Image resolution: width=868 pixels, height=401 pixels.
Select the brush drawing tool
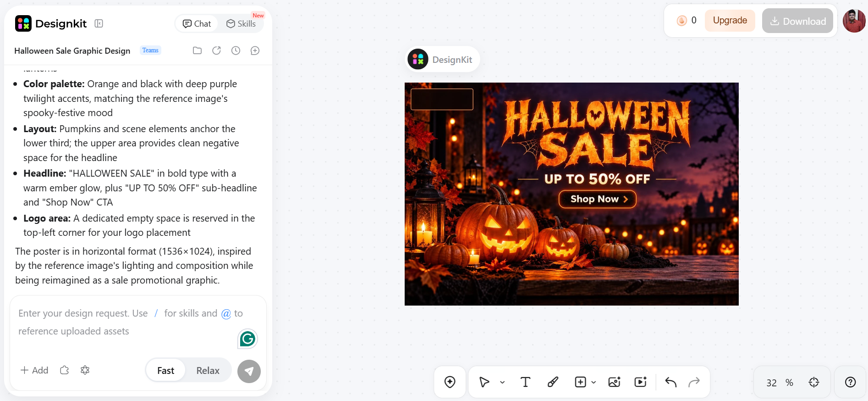pyautogui.click(x=553, y=382)
